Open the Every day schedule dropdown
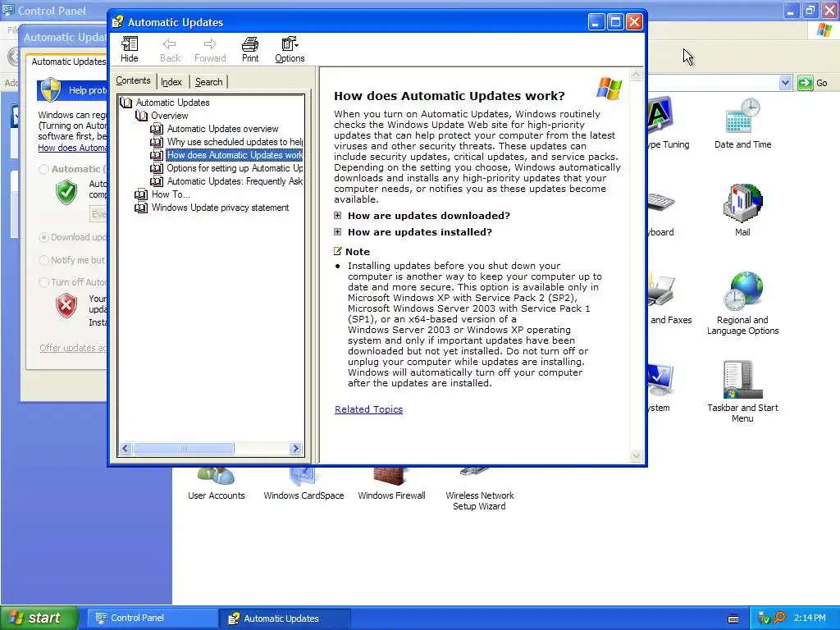Image resolution: width=840 pixels, height=630 pixels. [x=98, y=214]
